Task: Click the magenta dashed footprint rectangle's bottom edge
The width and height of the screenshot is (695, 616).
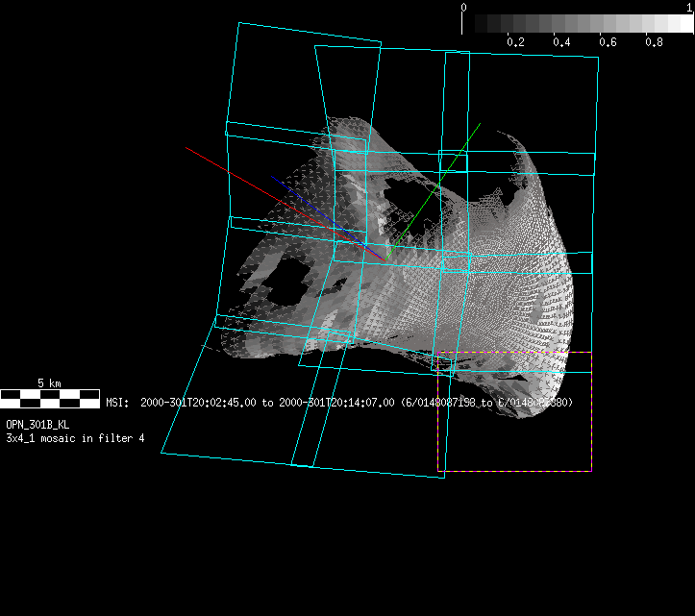Action: click(514, 471)
